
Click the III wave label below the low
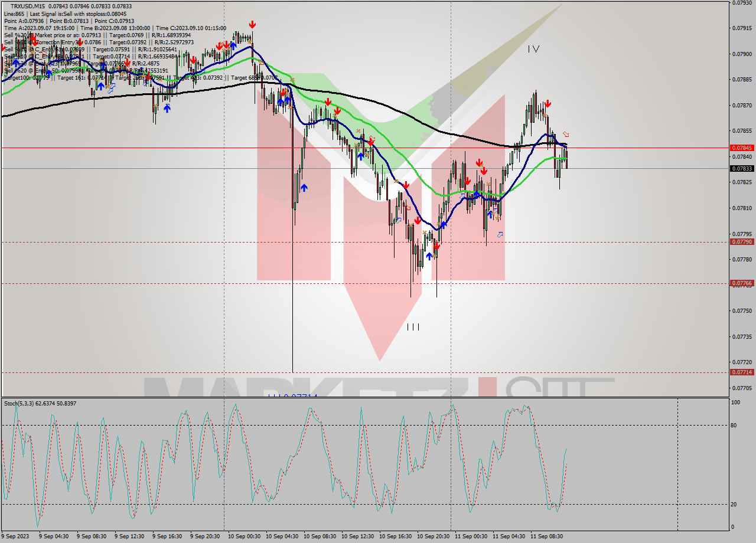pyautogui.click(x=413, y=326)
